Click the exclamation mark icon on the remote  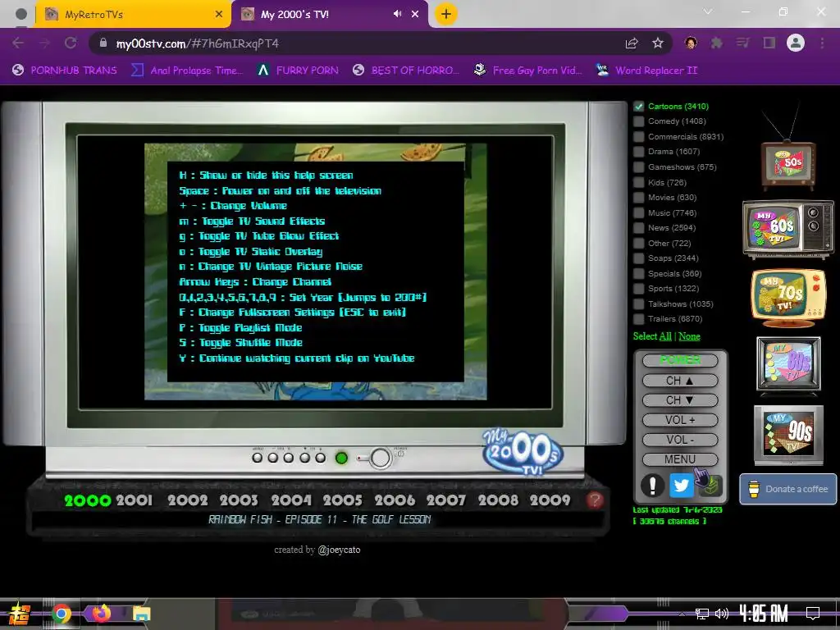[x=652, y=486]
